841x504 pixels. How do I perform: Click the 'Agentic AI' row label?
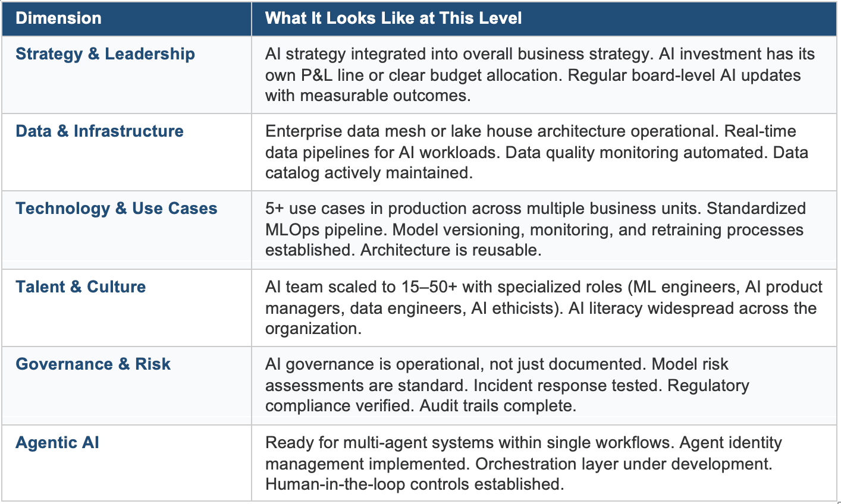[57, 443]
